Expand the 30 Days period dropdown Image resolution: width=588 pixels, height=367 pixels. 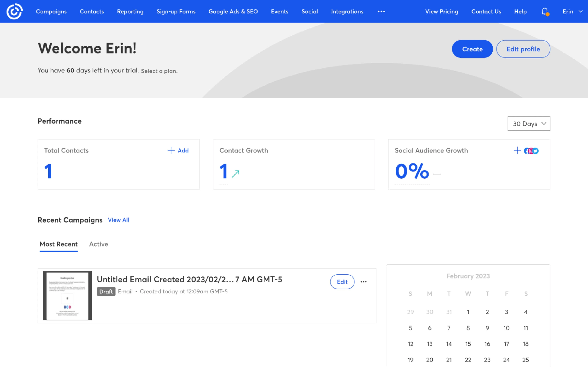529,124
